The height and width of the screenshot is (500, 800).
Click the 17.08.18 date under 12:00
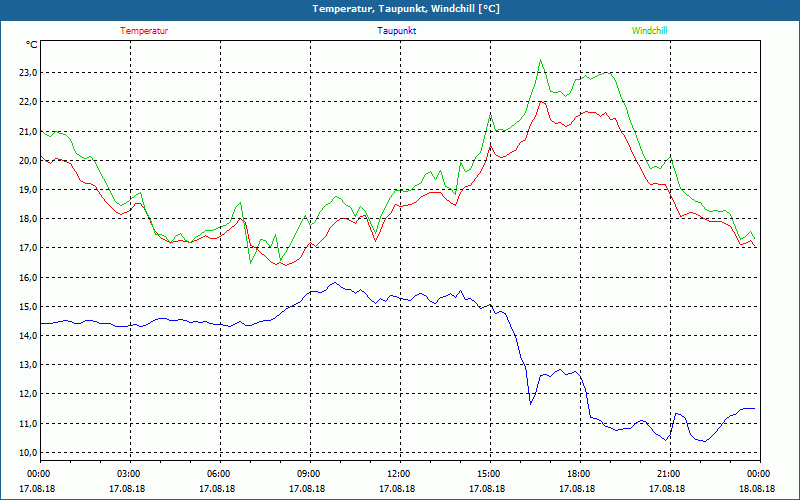397,489
